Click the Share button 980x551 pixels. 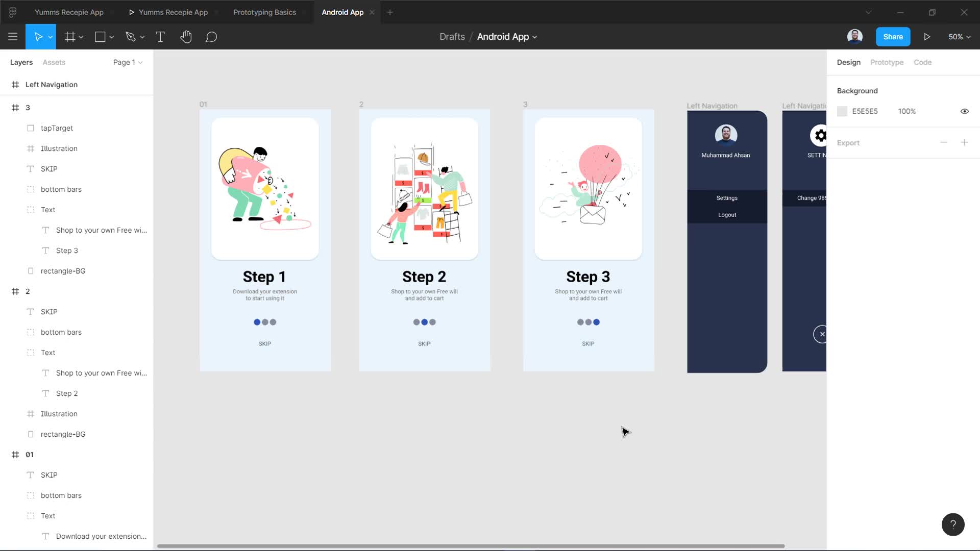[x=893, y=36]
